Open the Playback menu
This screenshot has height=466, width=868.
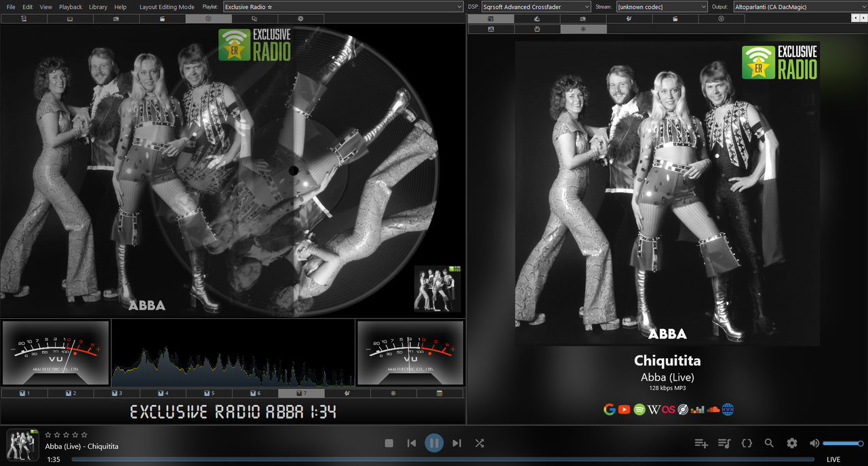(x=71, y=7)
